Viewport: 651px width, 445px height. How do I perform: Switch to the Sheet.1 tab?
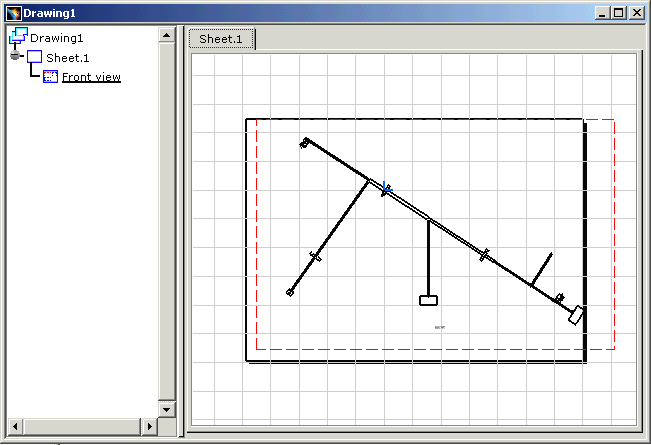(221, 39)
